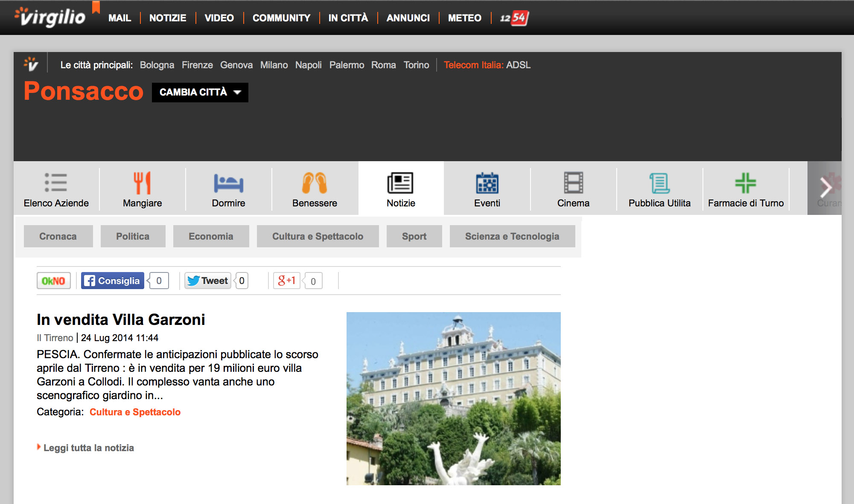
Task: Open NOTIZIE in the top menu
Action: (x=168, y=18)
